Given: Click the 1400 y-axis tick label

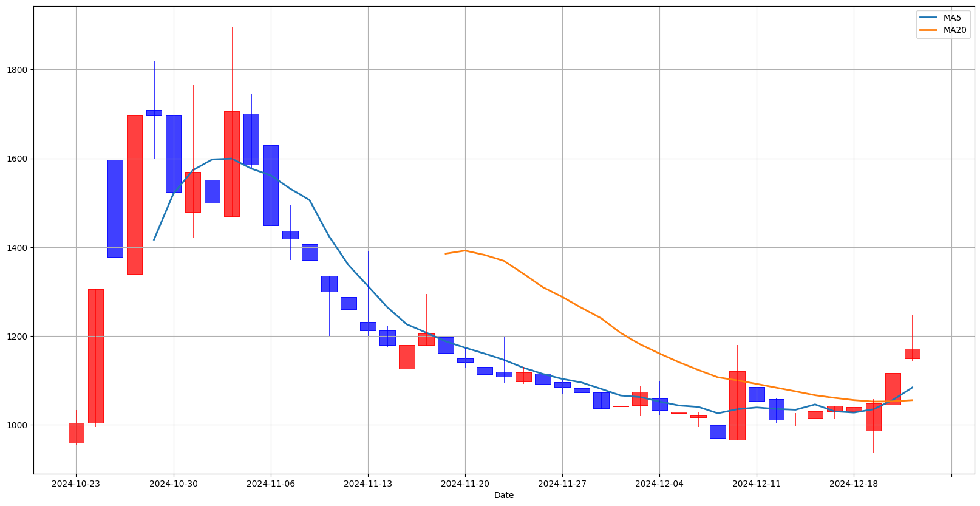Looking at the screenshot, I should pyautogui.click(x=17, y=248).
